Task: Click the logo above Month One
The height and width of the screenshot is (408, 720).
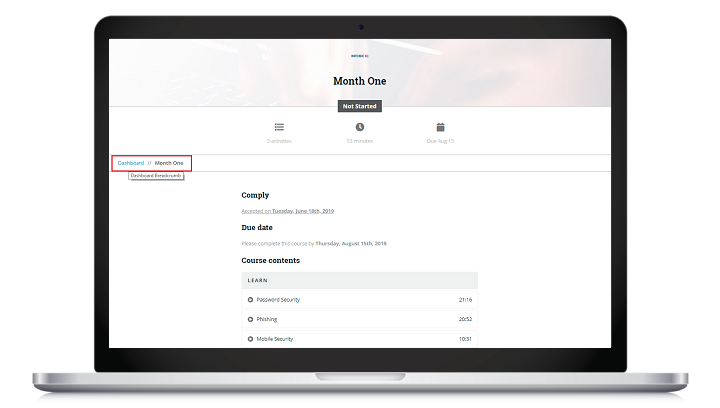Action: [x=359, y=56]
